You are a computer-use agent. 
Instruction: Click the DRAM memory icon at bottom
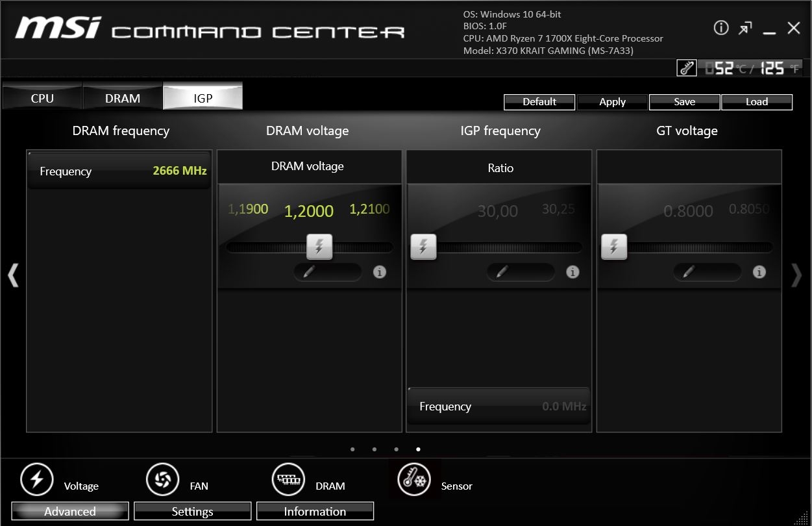click(x=288, y=480)
